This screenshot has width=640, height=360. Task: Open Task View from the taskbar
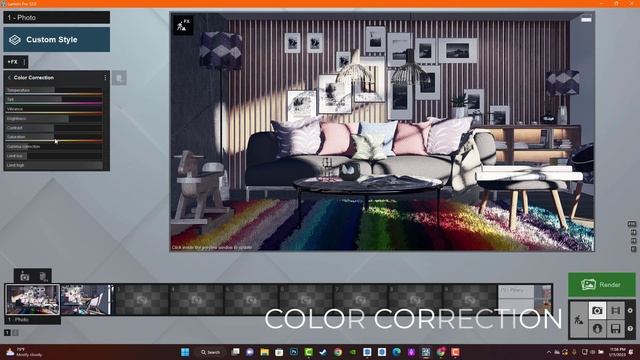click(x=236, y=352)
